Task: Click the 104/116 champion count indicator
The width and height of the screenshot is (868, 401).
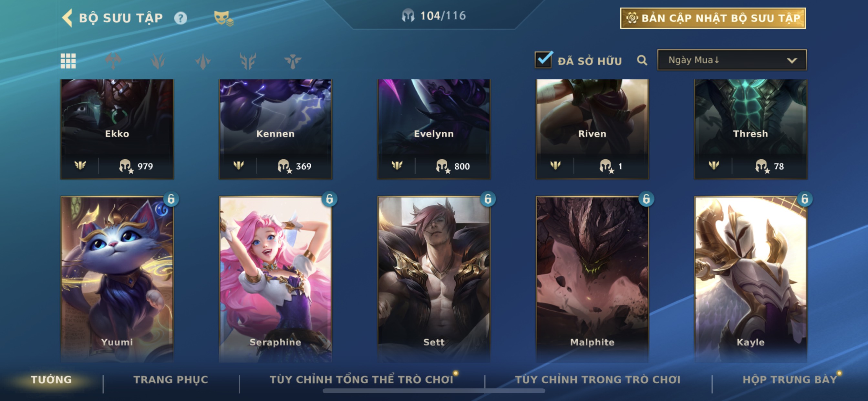Action: point(434,15)
